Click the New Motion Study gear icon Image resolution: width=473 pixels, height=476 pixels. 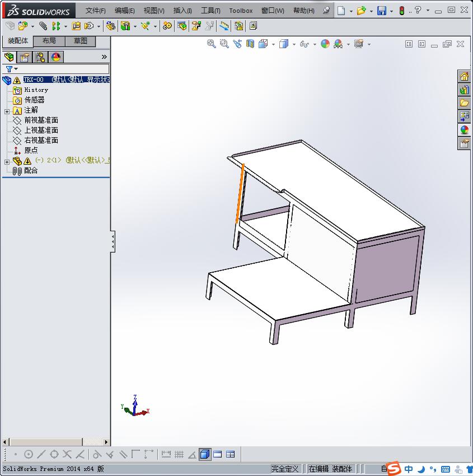(x=167, y=26)
